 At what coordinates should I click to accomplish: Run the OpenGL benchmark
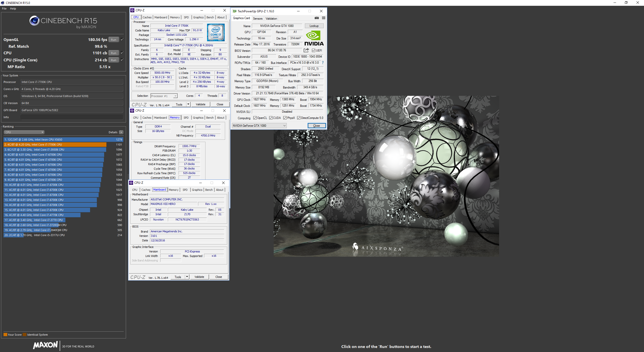114,40
